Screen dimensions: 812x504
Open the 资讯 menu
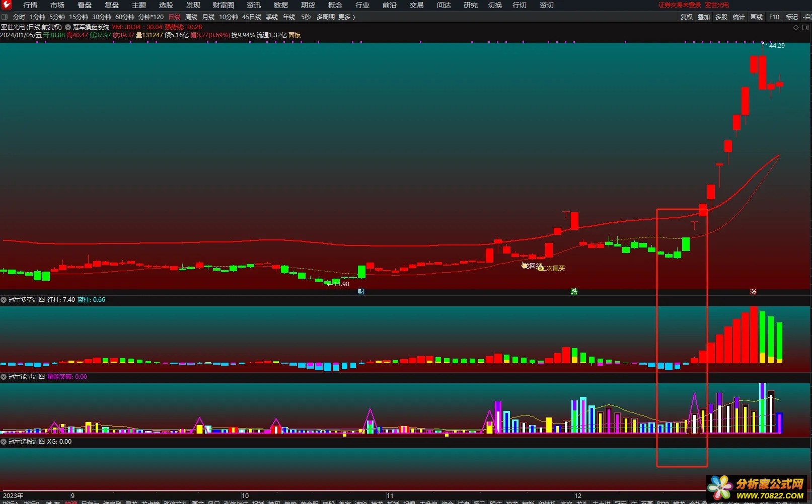point(254,5)
